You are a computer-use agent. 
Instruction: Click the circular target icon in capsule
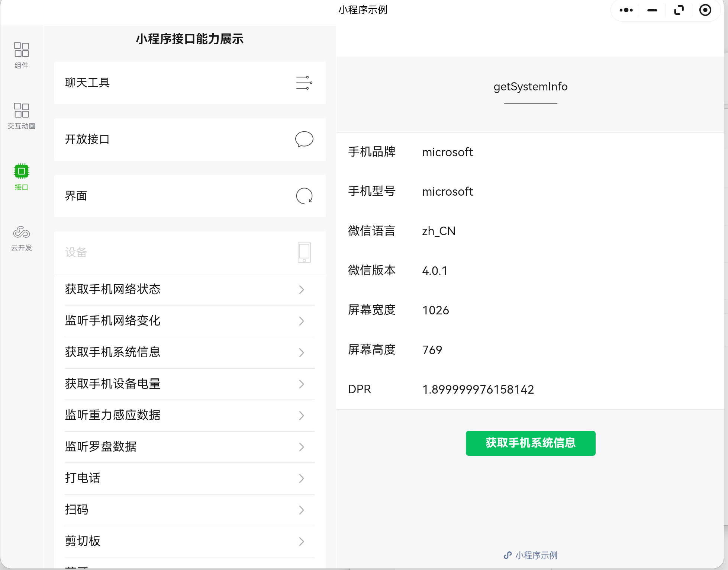tap(705, 10)
